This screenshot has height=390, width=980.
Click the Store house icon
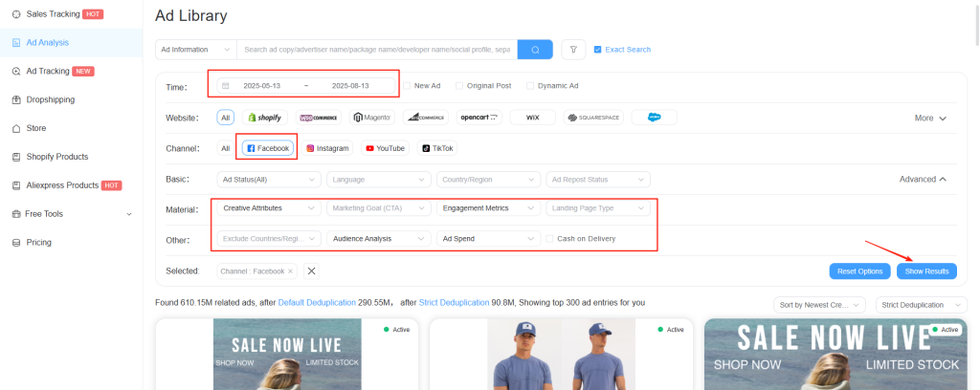click(16, 128)
